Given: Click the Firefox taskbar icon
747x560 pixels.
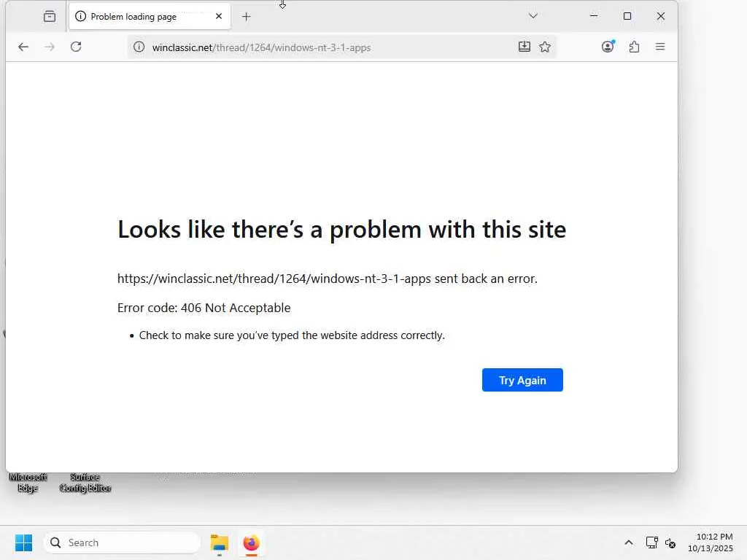Looking at the screenshot, I should tap(251, 542).
